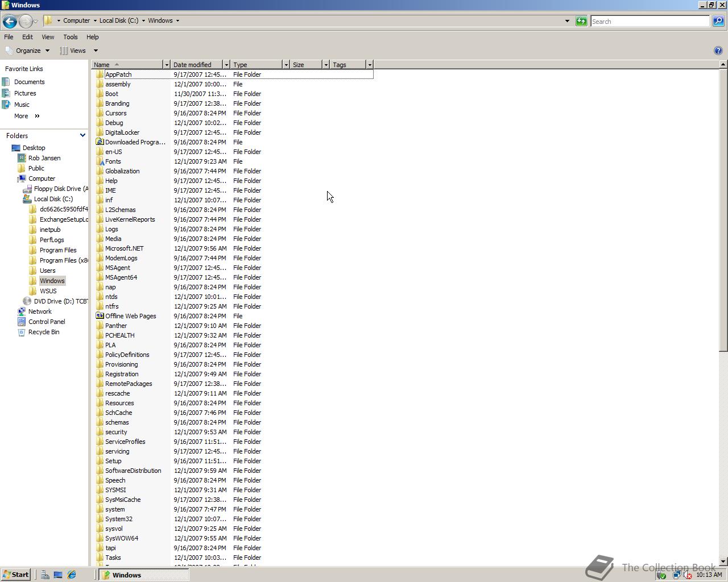Select the Downloaded Program Files icon
Image resolution: width=728 pixels, height=582 pixels.
pyautogui.click(x=100, y=142)
